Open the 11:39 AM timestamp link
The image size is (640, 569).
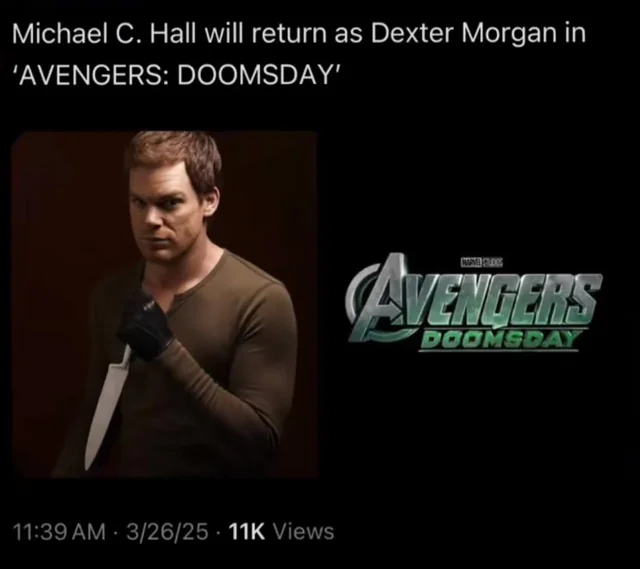tap(60, 532)
